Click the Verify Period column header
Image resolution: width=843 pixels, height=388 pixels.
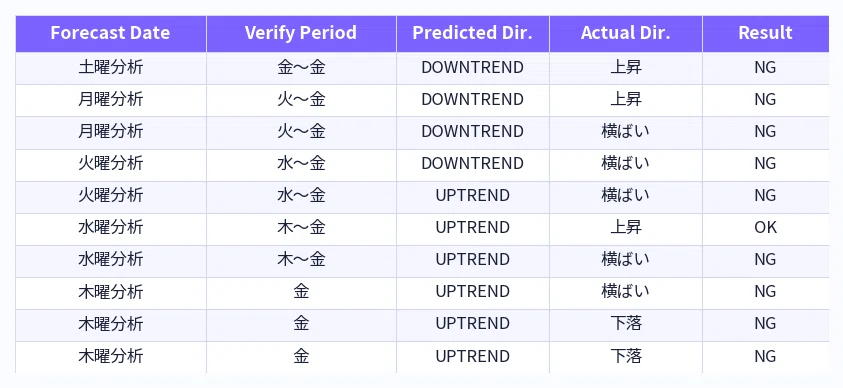click(x=301, y=34)
